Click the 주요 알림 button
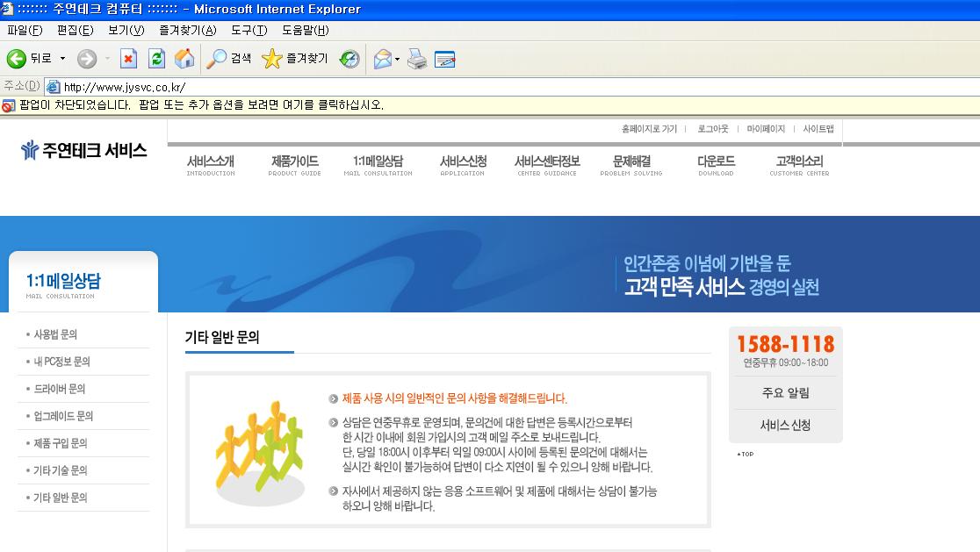 (786, 393)
